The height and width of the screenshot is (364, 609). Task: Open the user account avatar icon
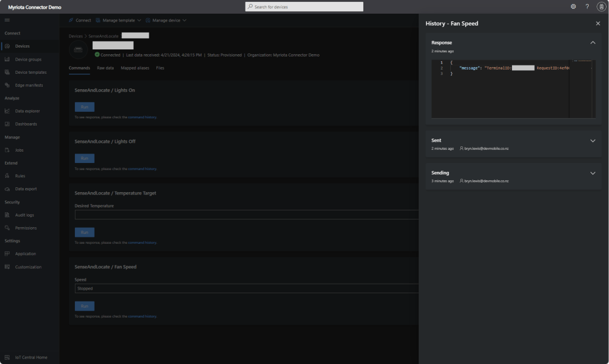601,7
